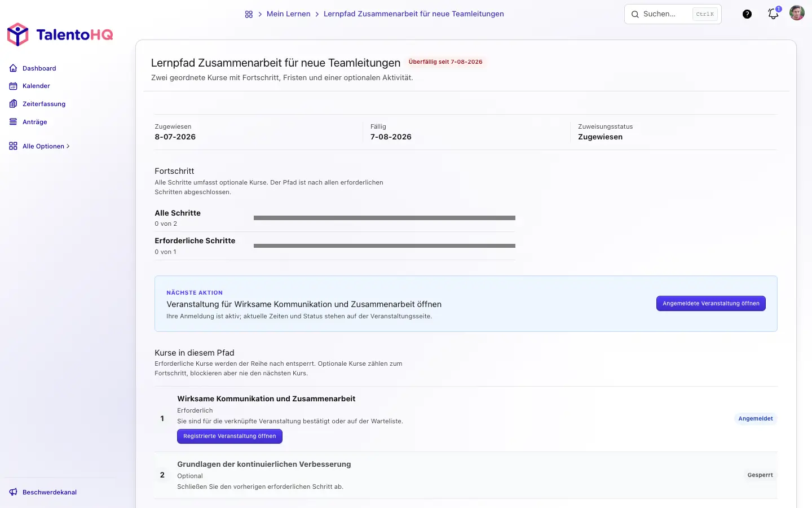Click the TalentoHQ logo
This screenshot has height=508, width=812.
(60, 34)
